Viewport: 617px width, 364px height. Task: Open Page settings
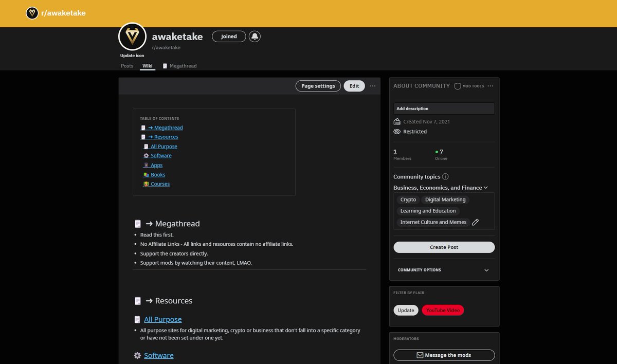tap(318, 86)
